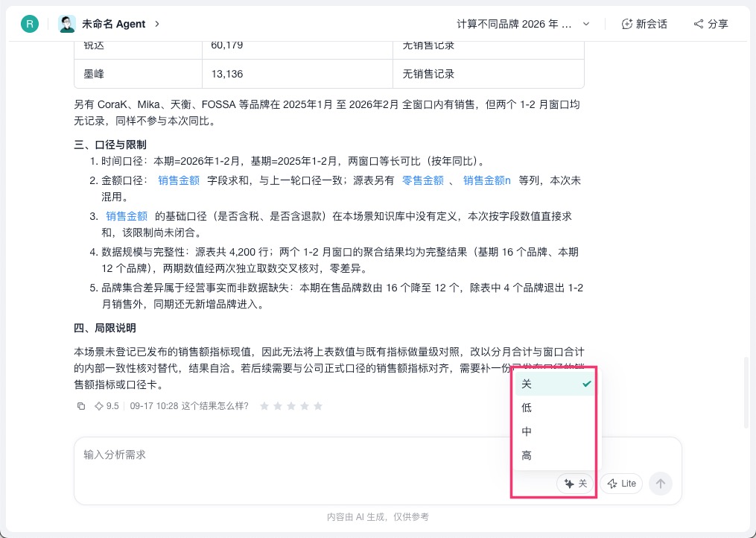Rate the result three stars
Viewport: 756px width, 538px height.
coord(291,406)
